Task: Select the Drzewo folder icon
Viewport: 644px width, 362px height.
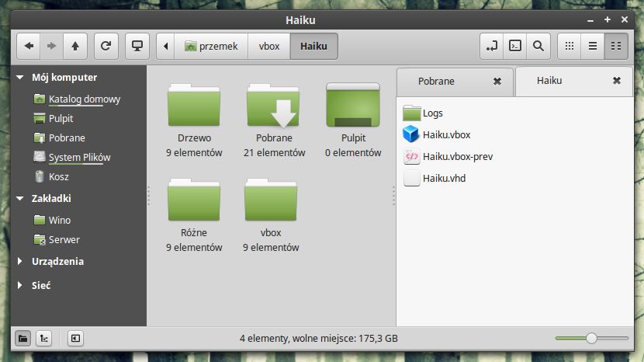Action: coord(194,106)
